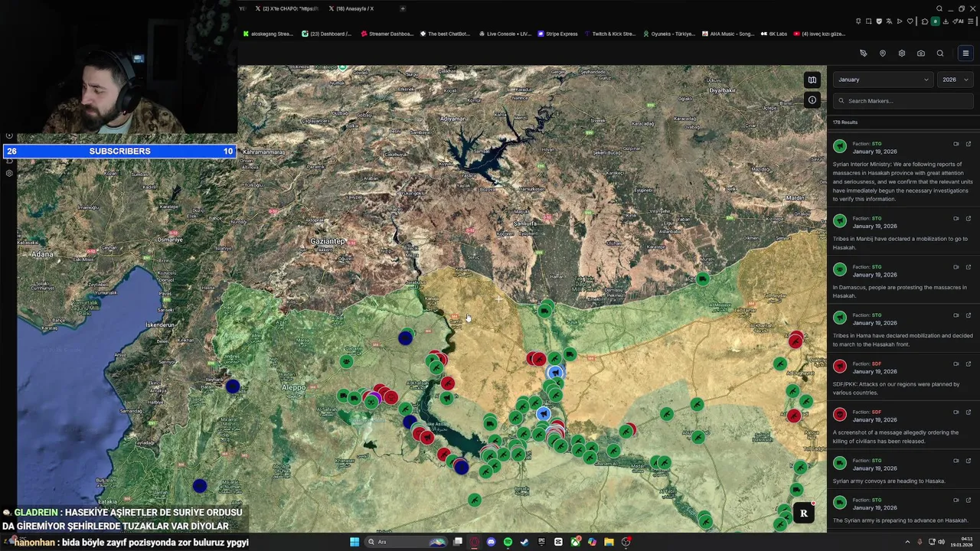Open the browser search icon in title bar

click(939, 8)
